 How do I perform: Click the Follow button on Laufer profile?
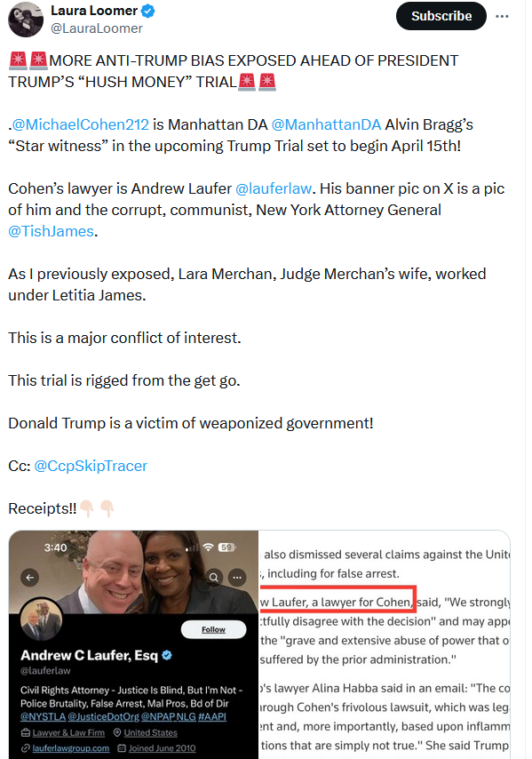[x=213, y=629]
